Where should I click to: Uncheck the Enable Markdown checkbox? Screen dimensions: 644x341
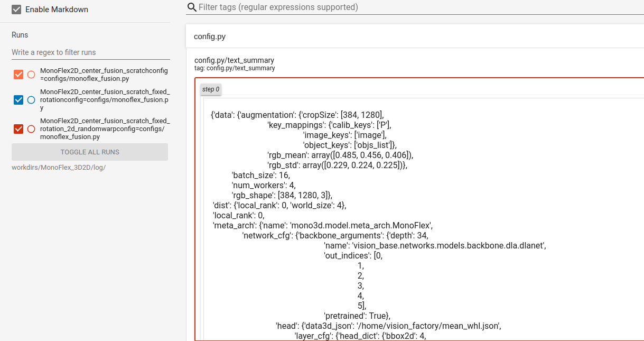pyautogui.click(x=16, y=10)
